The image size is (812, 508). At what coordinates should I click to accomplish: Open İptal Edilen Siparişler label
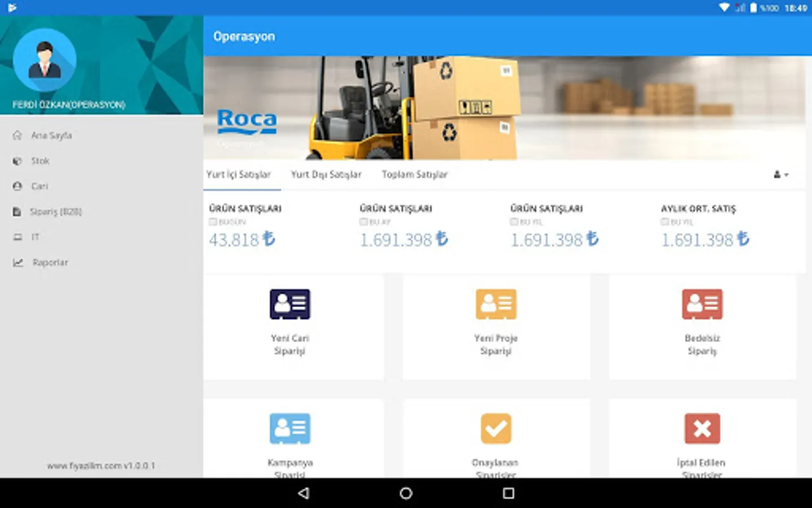(x=701, y=468)
